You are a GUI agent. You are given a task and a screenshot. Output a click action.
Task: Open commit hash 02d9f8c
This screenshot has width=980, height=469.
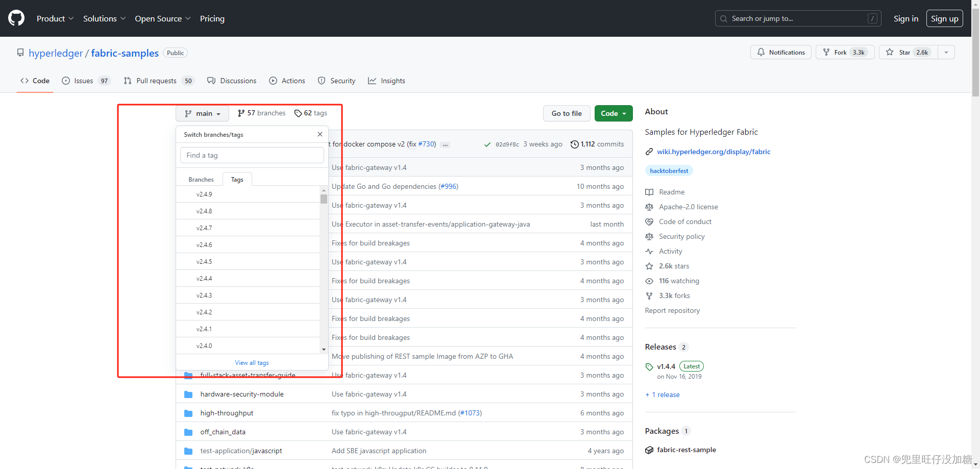(507, 144)
